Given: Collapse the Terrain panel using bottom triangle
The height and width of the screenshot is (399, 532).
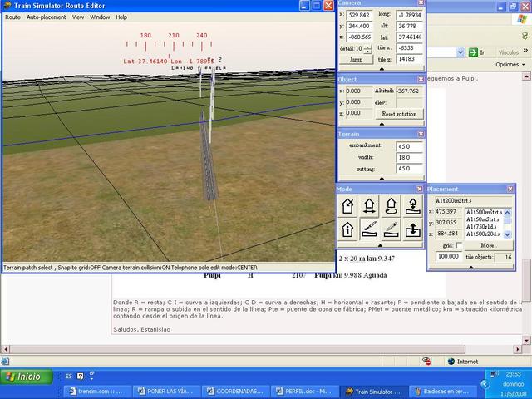Looking at the screenshot, I should 382,179.
